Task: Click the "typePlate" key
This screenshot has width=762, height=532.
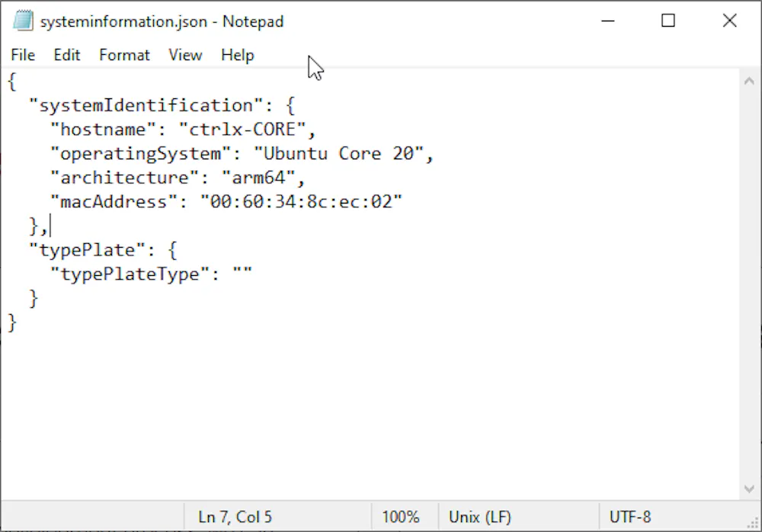Action: [87, 251]
